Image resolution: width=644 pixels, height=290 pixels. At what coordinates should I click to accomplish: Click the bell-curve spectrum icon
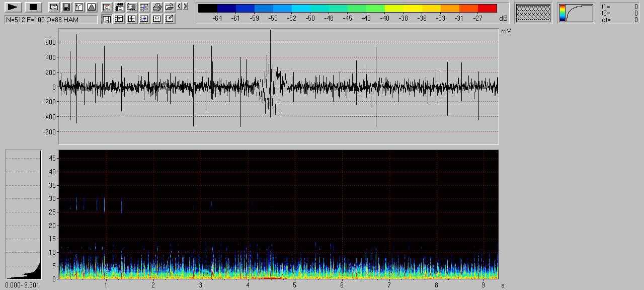(x=91, y=7)
